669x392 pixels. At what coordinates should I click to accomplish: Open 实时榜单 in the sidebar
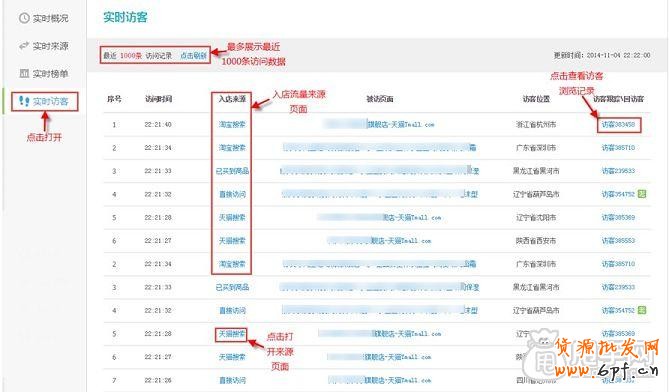(50, 74)
